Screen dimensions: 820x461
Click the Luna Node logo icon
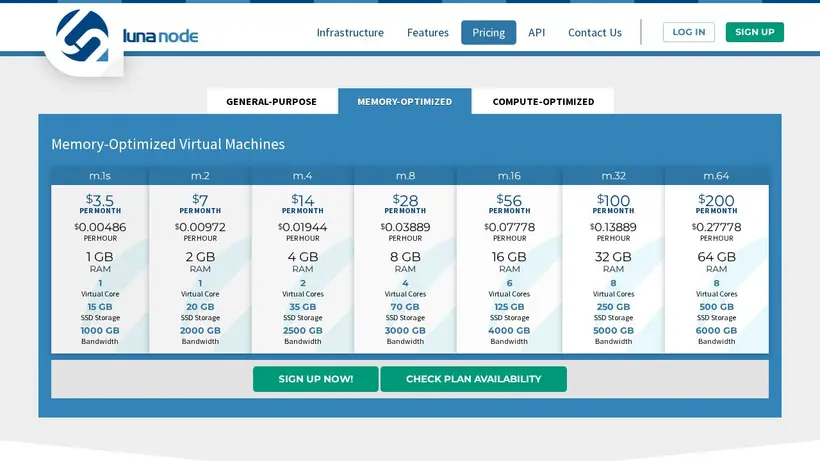(x=82, y=37)
